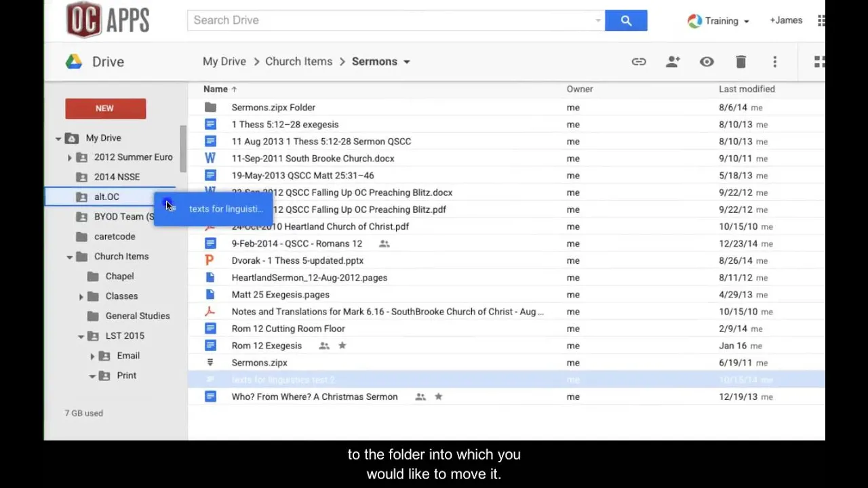Click PDF icon for Notes and Translations for Mark 6.16

click(x=210, y=311)
